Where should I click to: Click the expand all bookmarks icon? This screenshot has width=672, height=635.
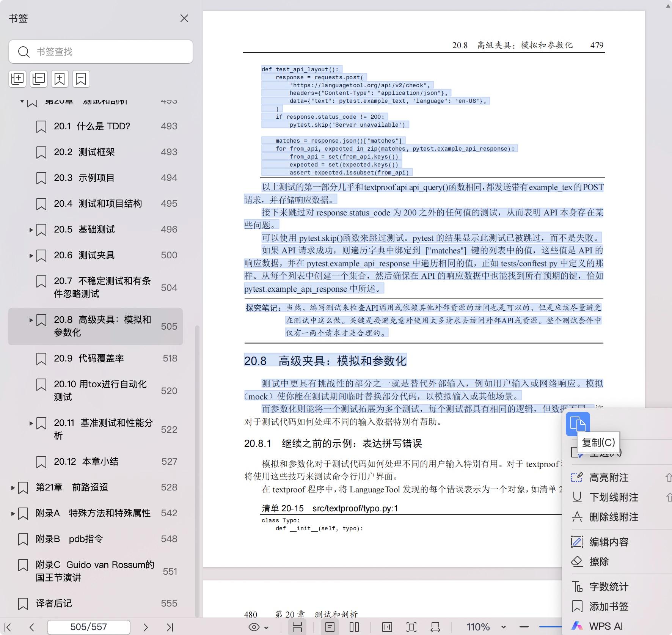coord(17,79)
